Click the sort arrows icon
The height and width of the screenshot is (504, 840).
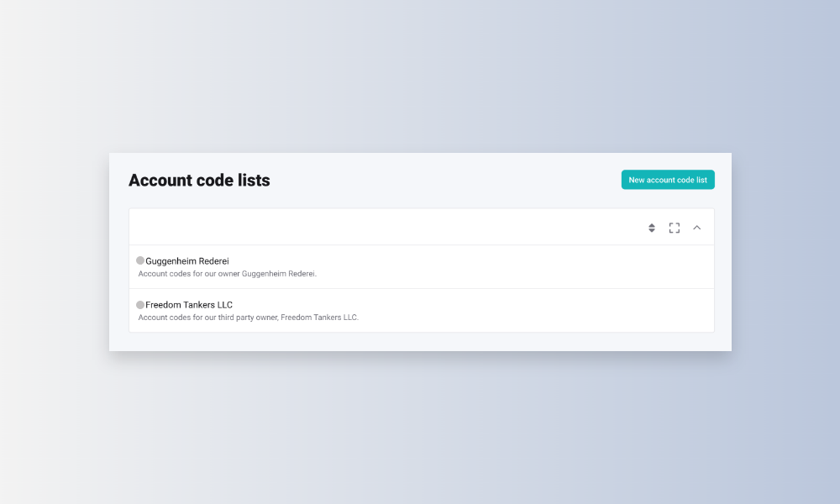[x=652, y=228]
